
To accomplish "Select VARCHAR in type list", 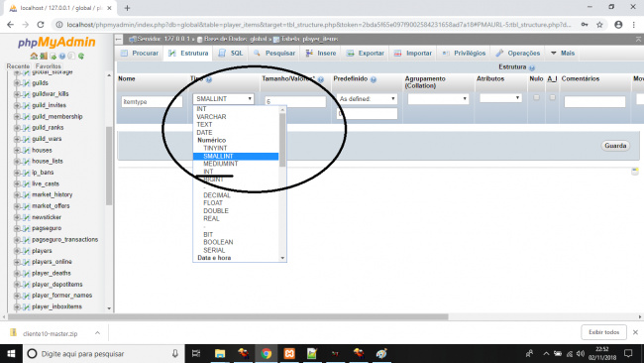I will pyautogui.click(x=211, y=117).
